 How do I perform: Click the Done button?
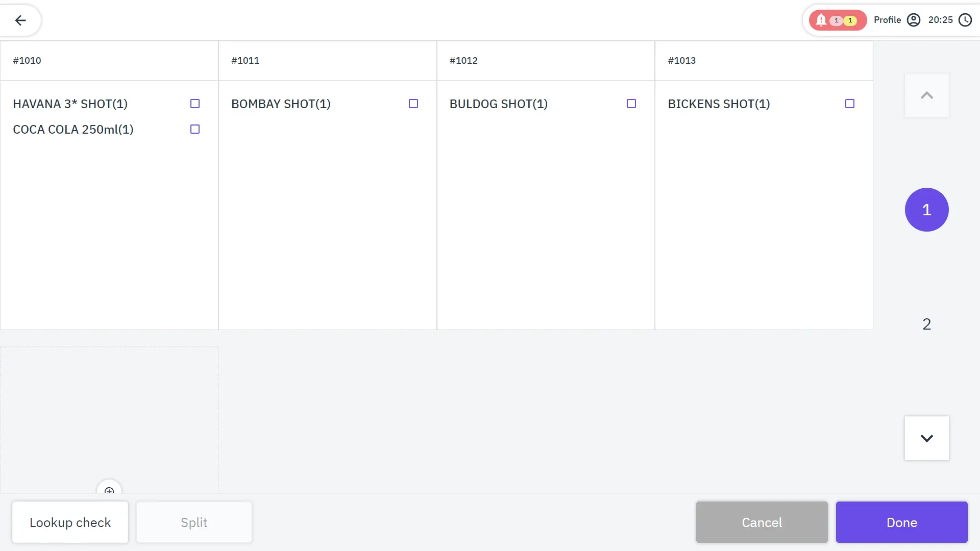[x=901, y=522]
